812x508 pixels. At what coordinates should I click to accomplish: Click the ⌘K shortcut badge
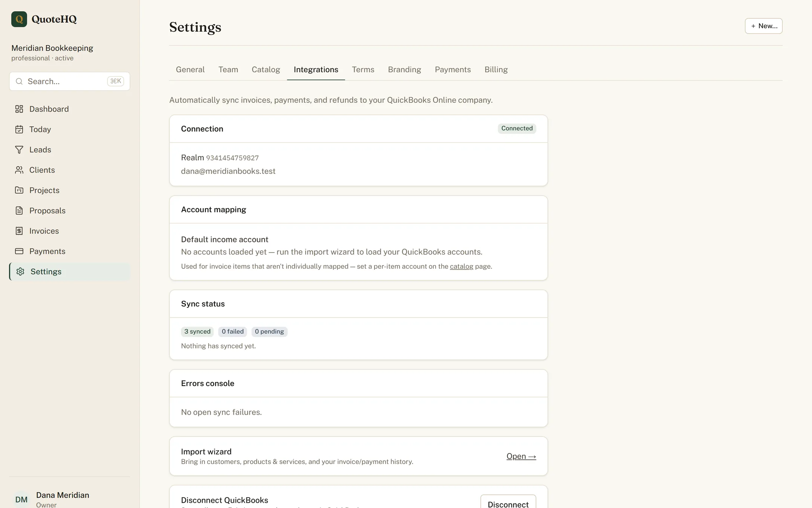coord(115,81)
